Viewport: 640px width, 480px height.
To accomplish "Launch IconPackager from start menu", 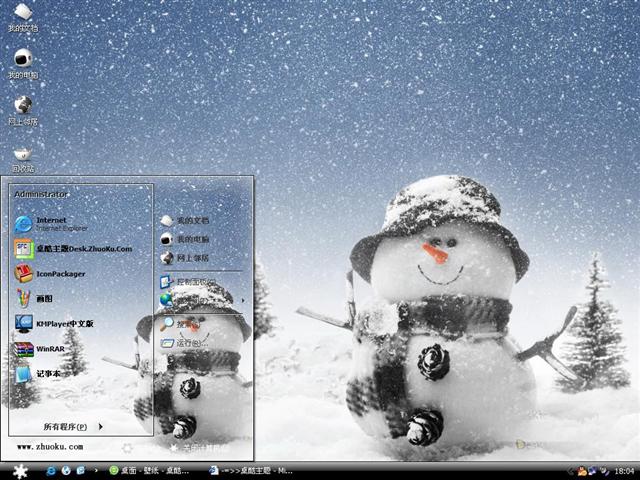I will coord(50,274).
